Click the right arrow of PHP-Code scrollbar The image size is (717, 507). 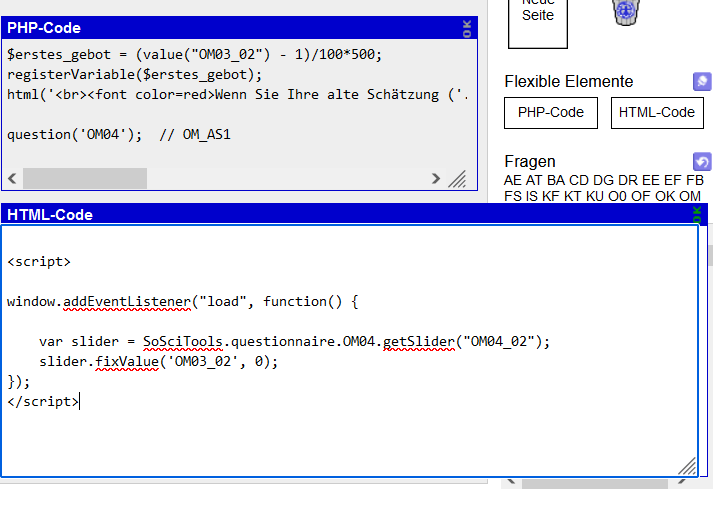click(436, 178)
